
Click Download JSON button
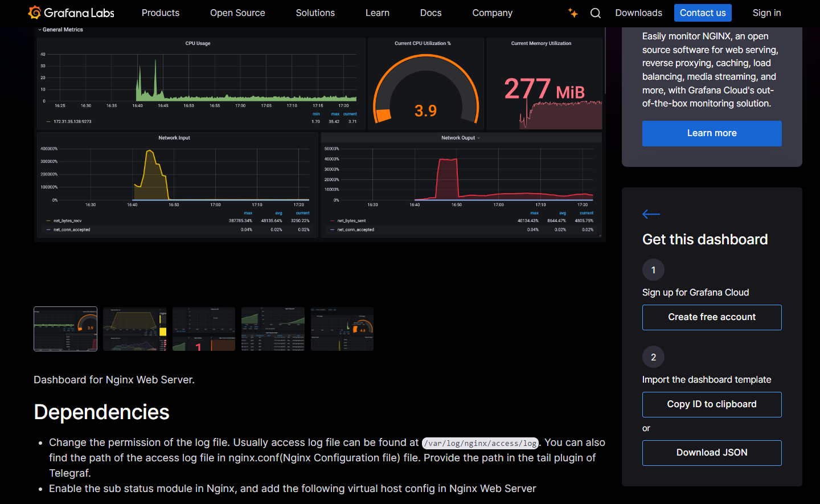(712, 453)
